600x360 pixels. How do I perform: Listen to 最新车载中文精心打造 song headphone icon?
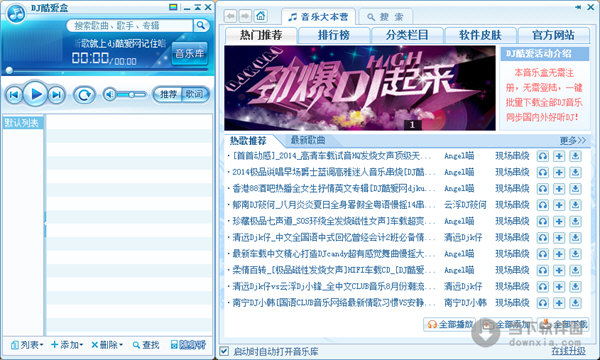tap(543, 254)
